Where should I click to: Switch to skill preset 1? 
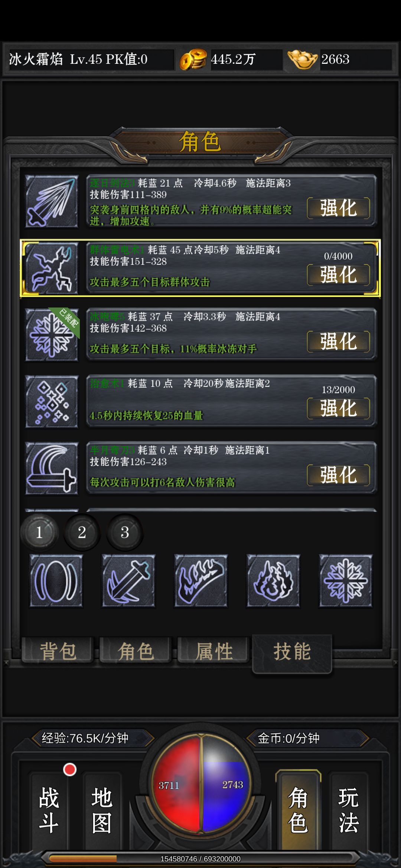click(39, 532)
